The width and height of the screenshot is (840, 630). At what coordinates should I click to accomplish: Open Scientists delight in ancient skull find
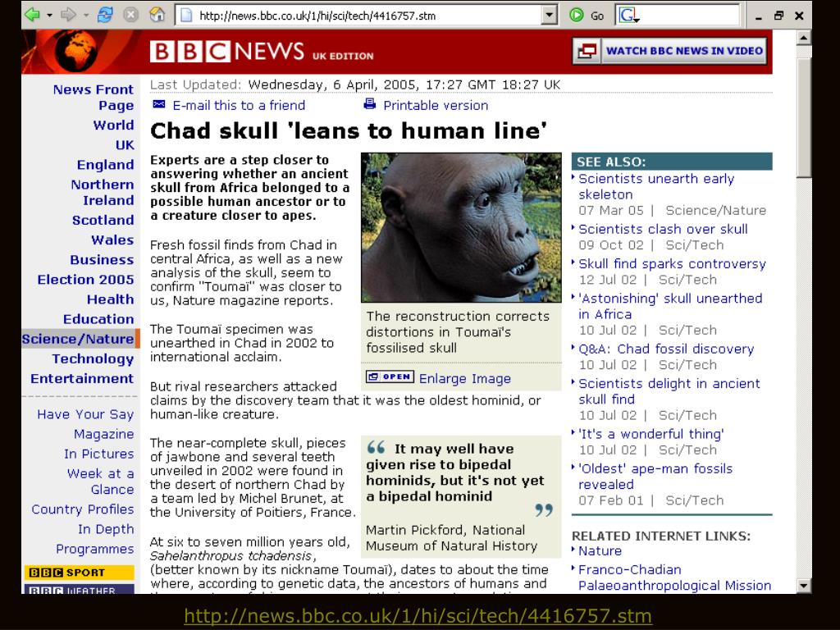[669, 391]
